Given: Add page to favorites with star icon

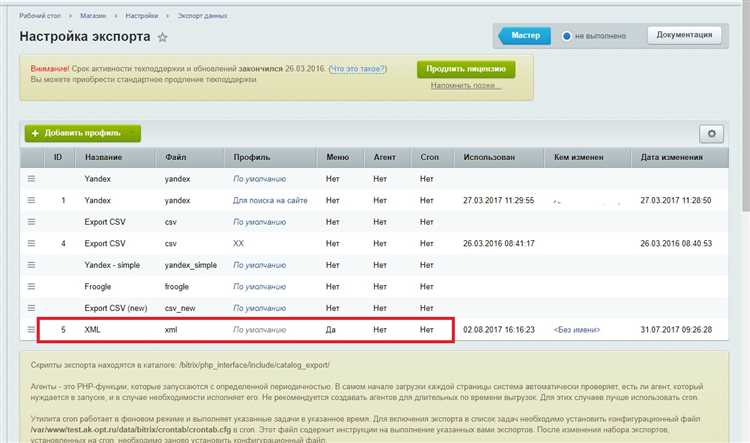Looking at the screenshot, I should point(163,37).
